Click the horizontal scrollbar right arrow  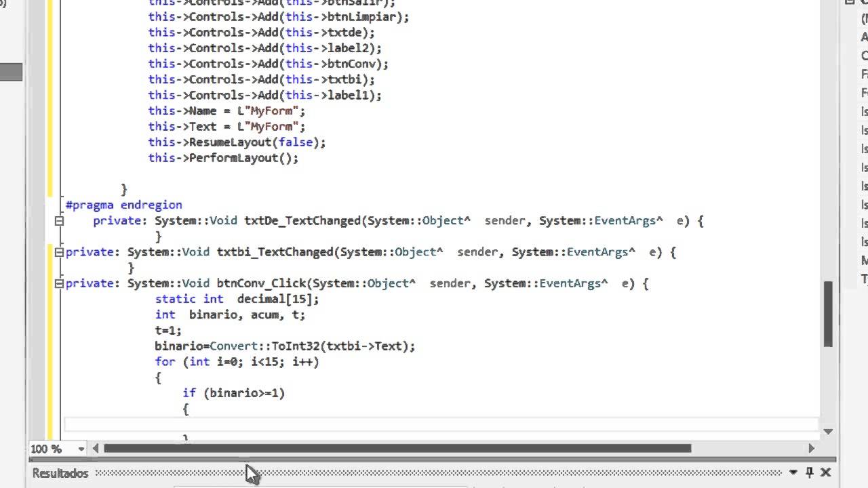coord(811,448)
